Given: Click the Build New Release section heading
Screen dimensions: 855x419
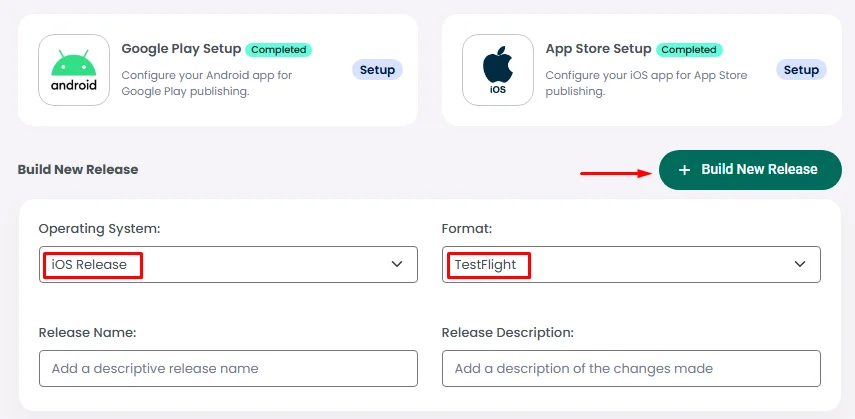Looking at the screenshot, I should 78,170.
